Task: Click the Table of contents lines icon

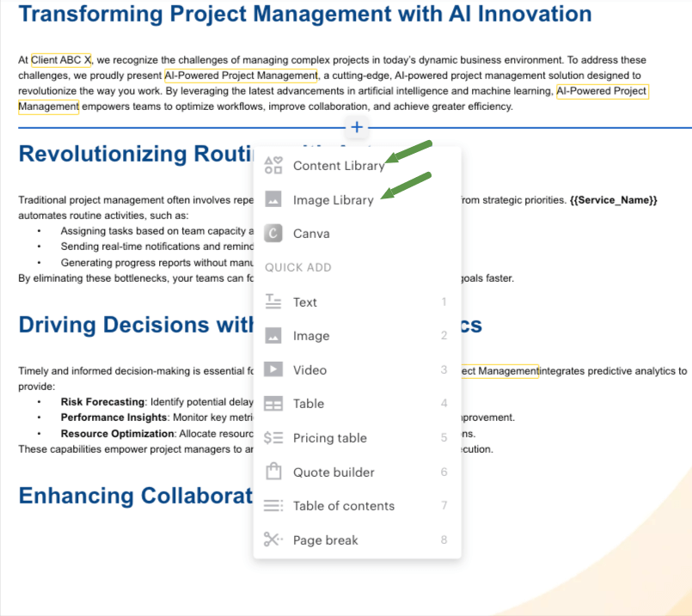Action: pyautogui.click(x=273, y=505)
